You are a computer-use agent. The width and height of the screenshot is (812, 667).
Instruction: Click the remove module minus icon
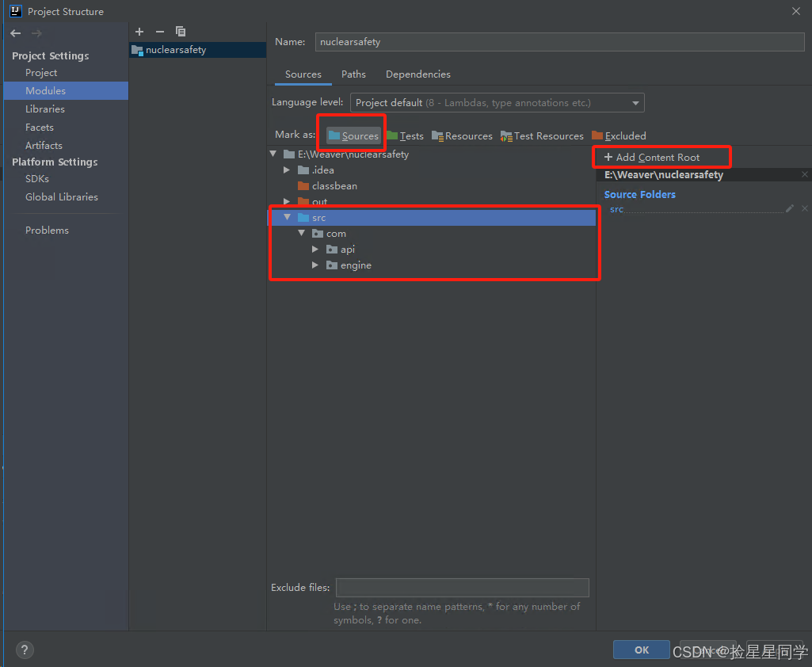(x=160, y=32)
